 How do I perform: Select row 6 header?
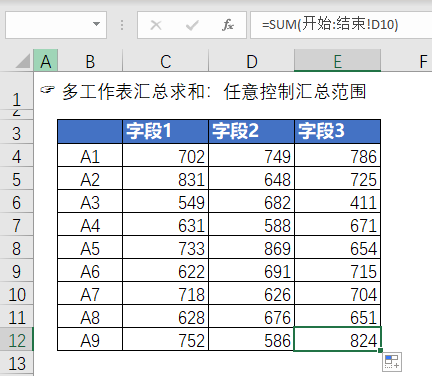coord(17,201)
